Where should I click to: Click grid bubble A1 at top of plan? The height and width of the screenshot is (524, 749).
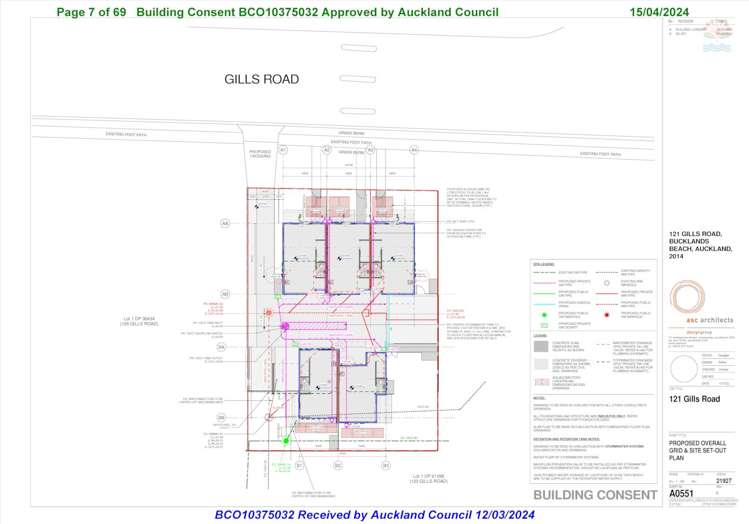[283, 150]
